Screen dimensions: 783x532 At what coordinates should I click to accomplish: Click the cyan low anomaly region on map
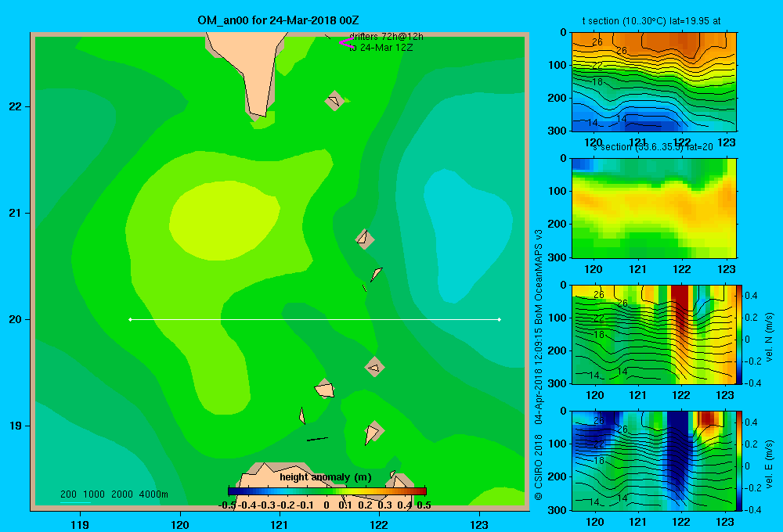[467, 235]
